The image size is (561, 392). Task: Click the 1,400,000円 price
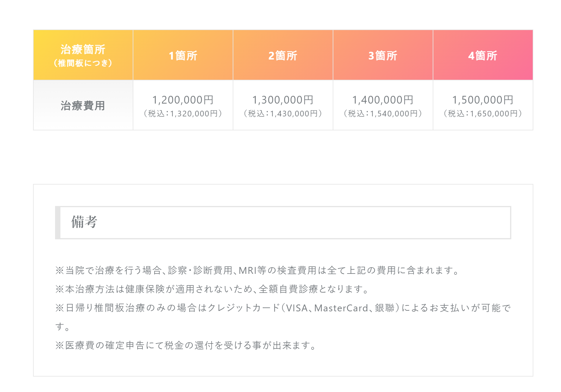(383, 100)
